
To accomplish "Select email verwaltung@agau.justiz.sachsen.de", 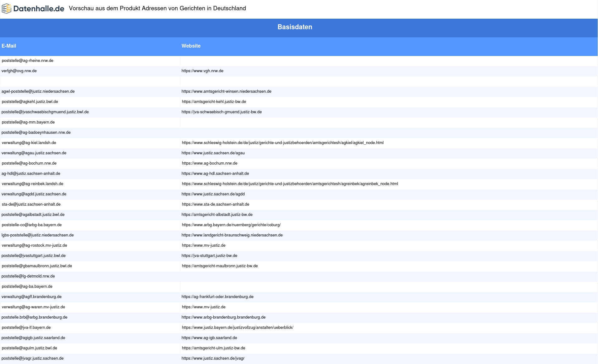I will pyautogui.click(x=34, y=153).
